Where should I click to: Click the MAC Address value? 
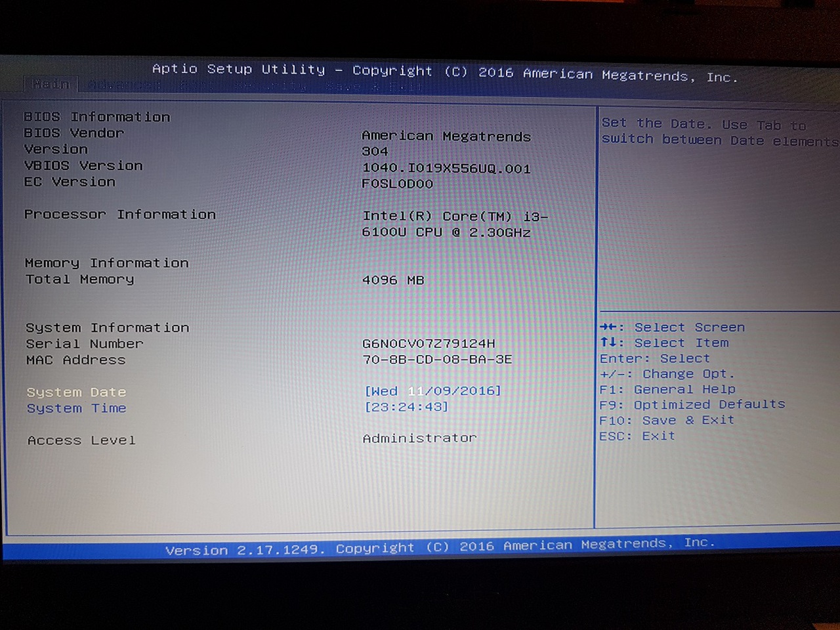(x=437, y=360)
